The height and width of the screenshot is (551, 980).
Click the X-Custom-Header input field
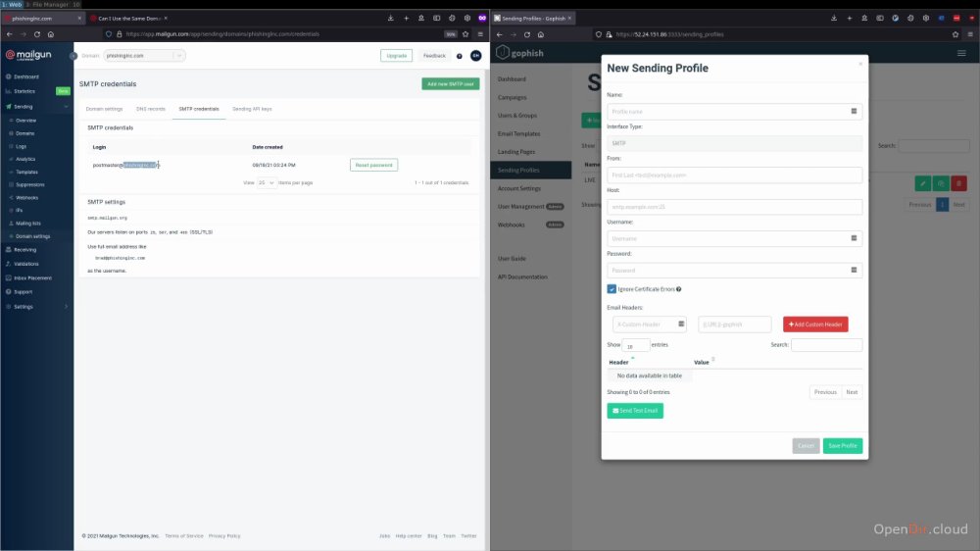coord(649,324)
